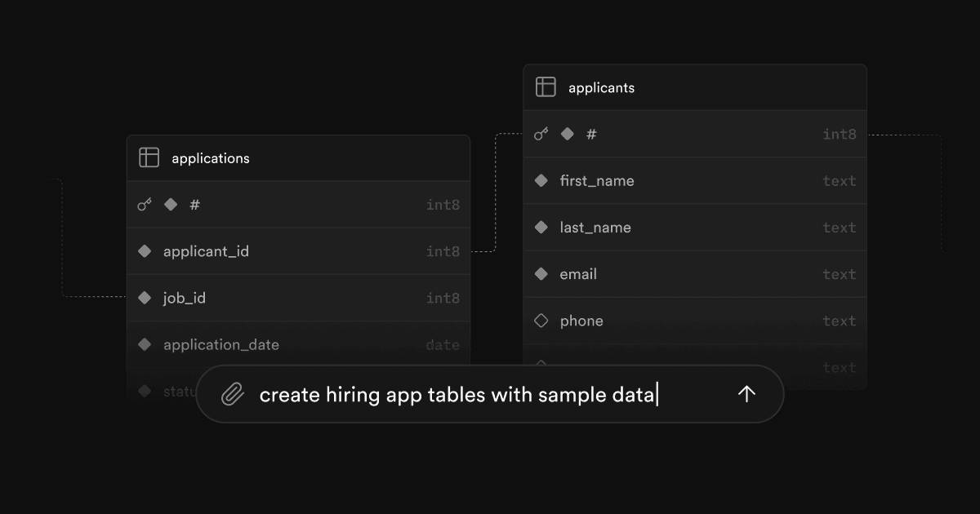Click the prompt input field text
The height and width of the screenshot is (514, 980).
click(457, 394)
